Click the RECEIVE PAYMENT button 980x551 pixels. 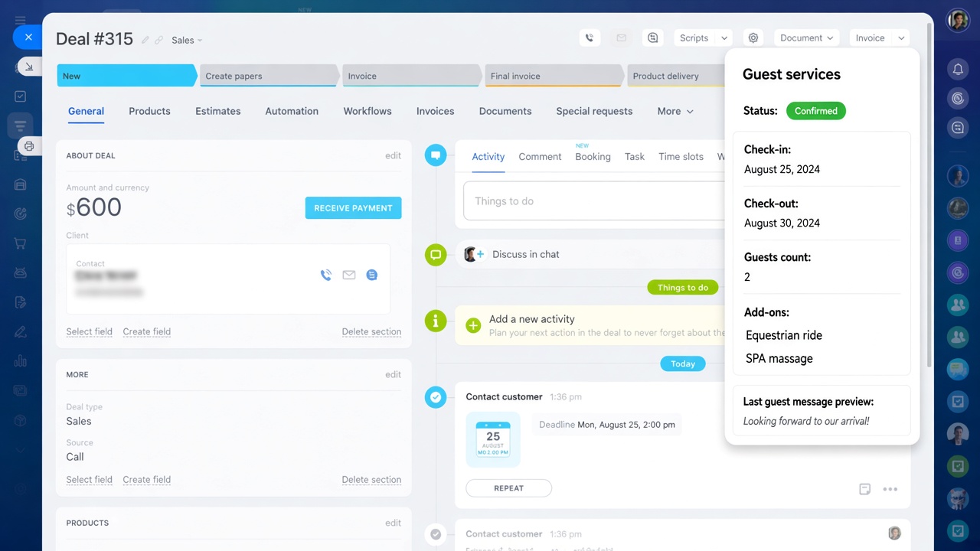pos(353,208)
